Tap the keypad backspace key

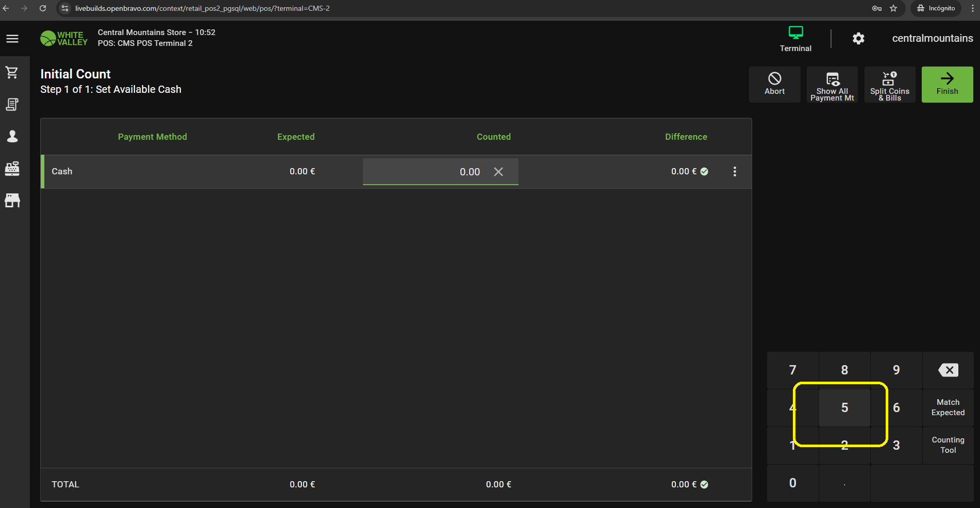click(948, 370)
